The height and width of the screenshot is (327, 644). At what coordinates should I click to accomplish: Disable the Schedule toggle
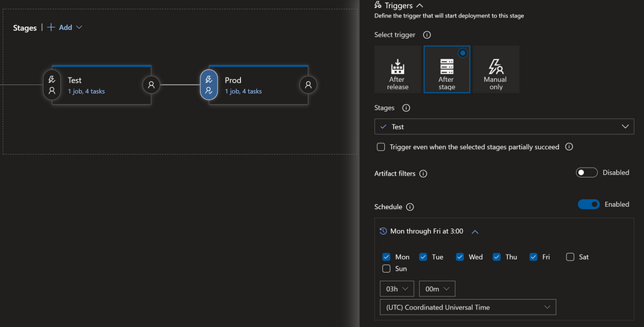[x=588, y=204]
